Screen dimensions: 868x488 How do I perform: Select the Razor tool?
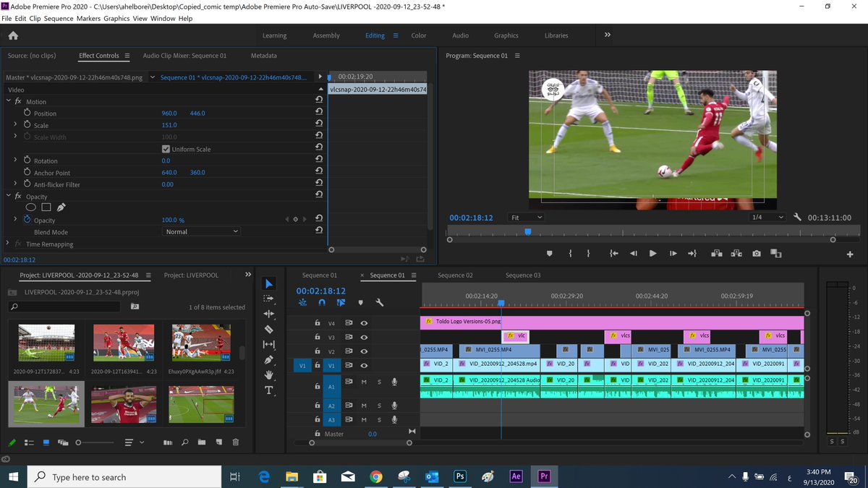269,329
